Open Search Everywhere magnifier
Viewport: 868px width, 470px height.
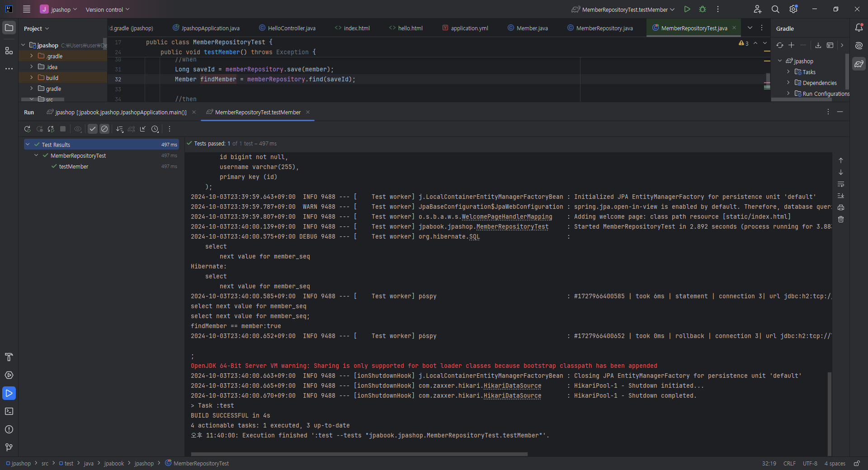(x=775, y=9)
